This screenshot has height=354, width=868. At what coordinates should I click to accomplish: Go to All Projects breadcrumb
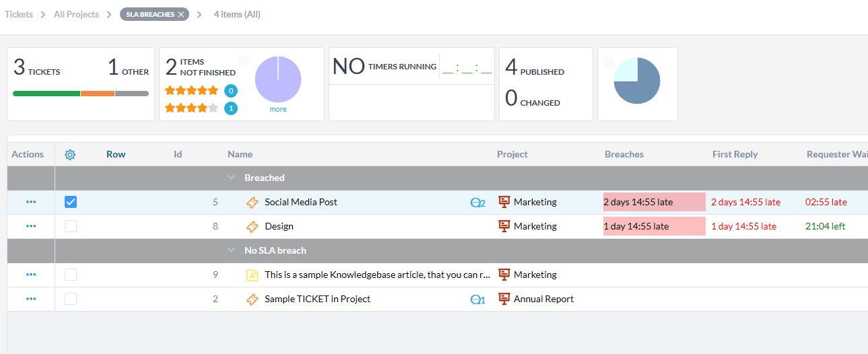coord(76,14)
